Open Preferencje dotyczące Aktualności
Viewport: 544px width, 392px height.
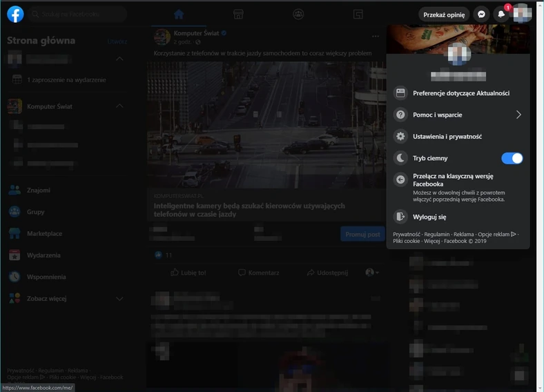coord(458,93)
